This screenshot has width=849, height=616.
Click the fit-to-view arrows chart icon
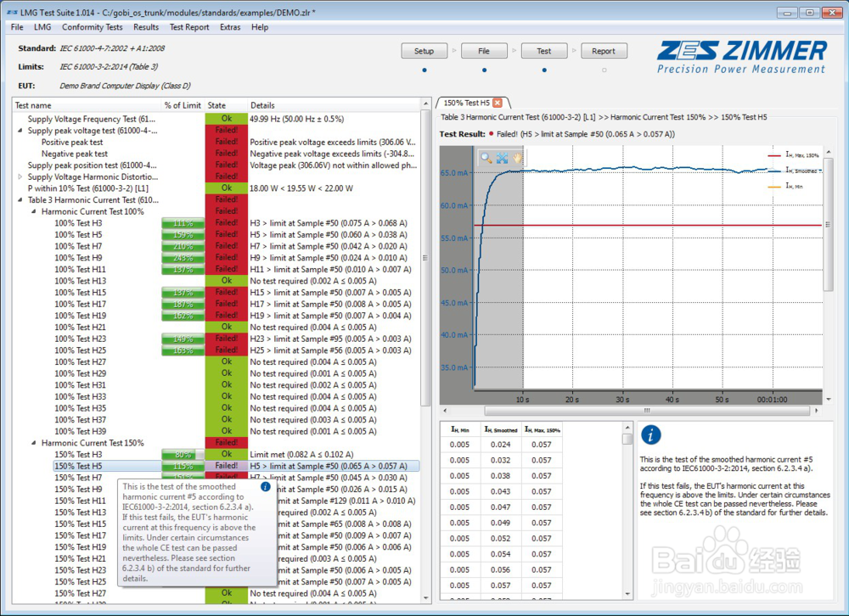[502, 158]
